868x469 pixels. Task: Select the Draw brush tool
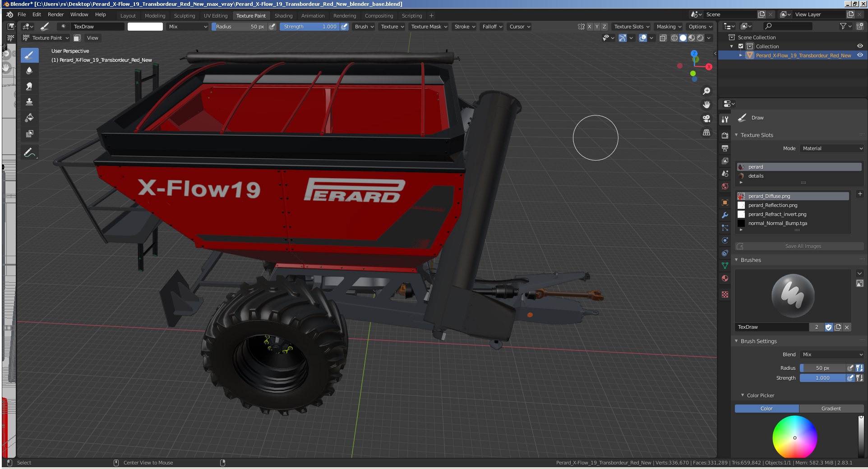29,55
